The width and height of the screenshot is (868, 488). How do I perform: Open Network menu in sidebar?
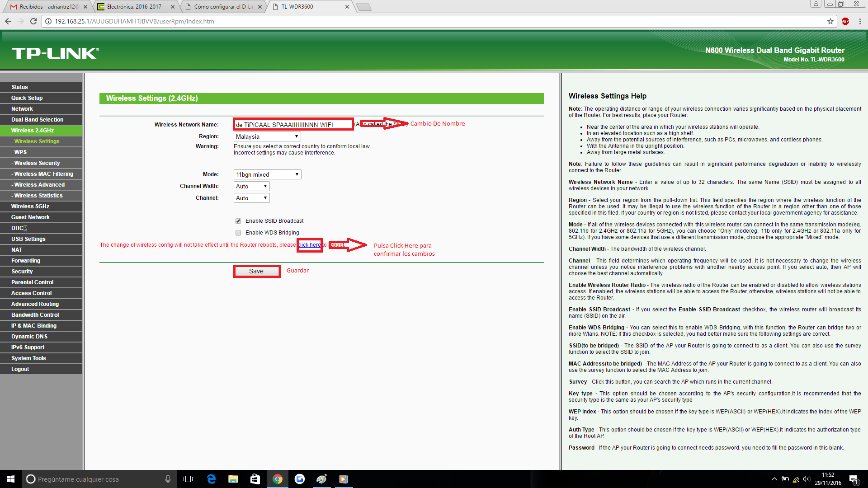pyautogui.click(x=41, y=109)
